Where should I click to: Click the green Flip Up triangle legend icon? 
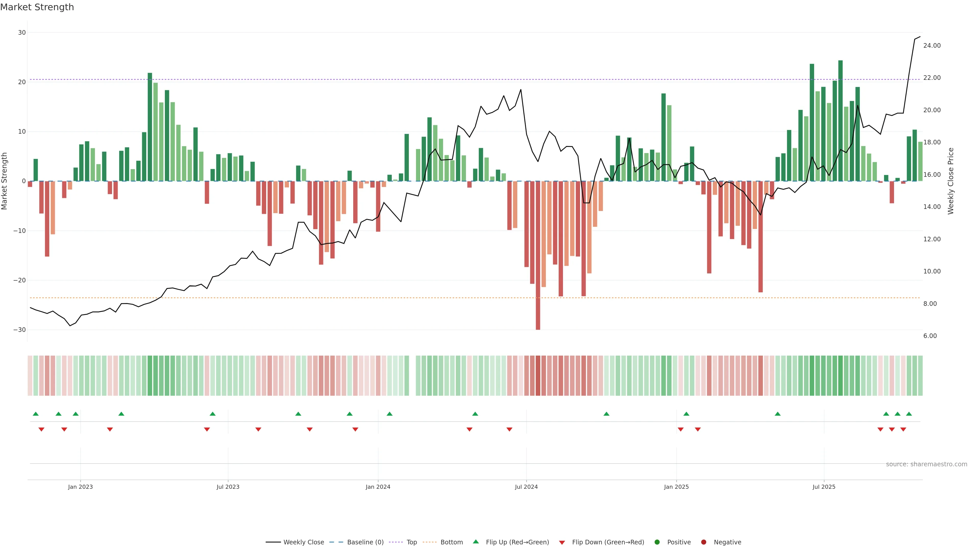tap(475, 542)
